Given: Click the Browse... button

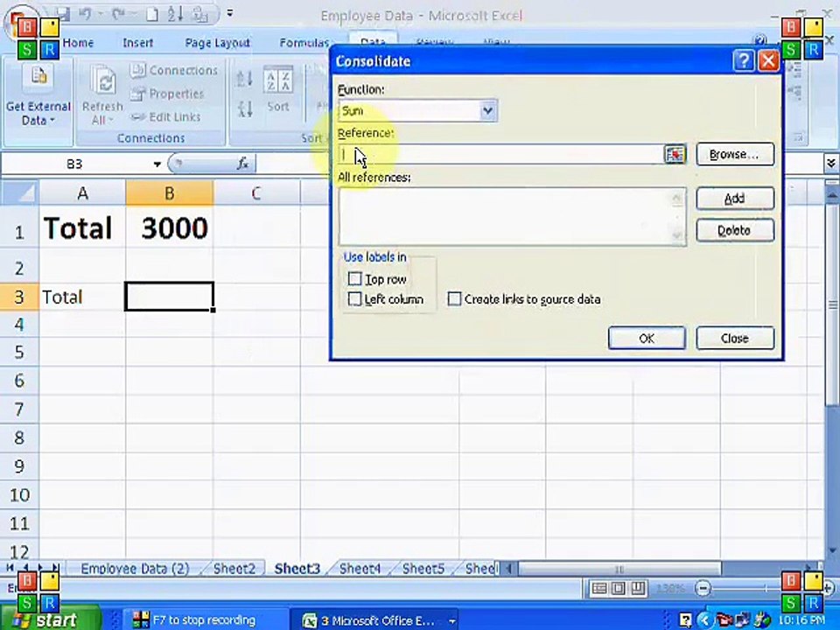Looking at the screenshot, I should click(x=734, y=154).
